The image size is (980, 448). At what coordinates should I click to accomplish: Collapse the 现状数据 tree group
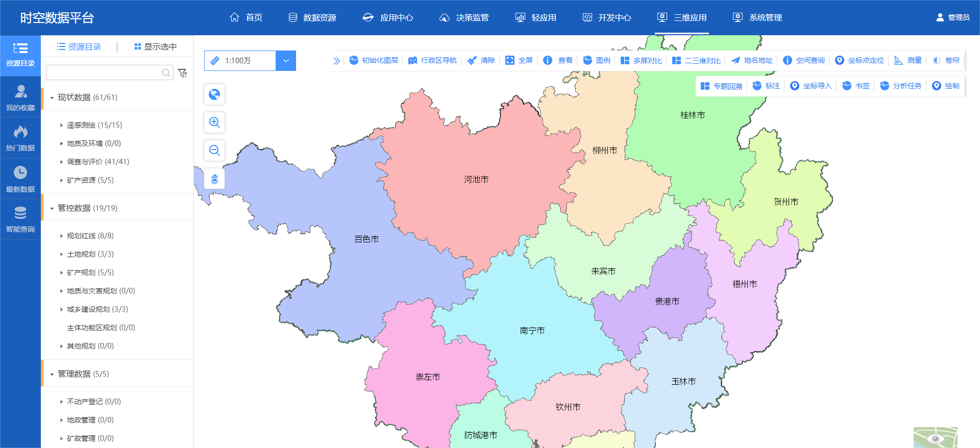[x=52, y=97]
